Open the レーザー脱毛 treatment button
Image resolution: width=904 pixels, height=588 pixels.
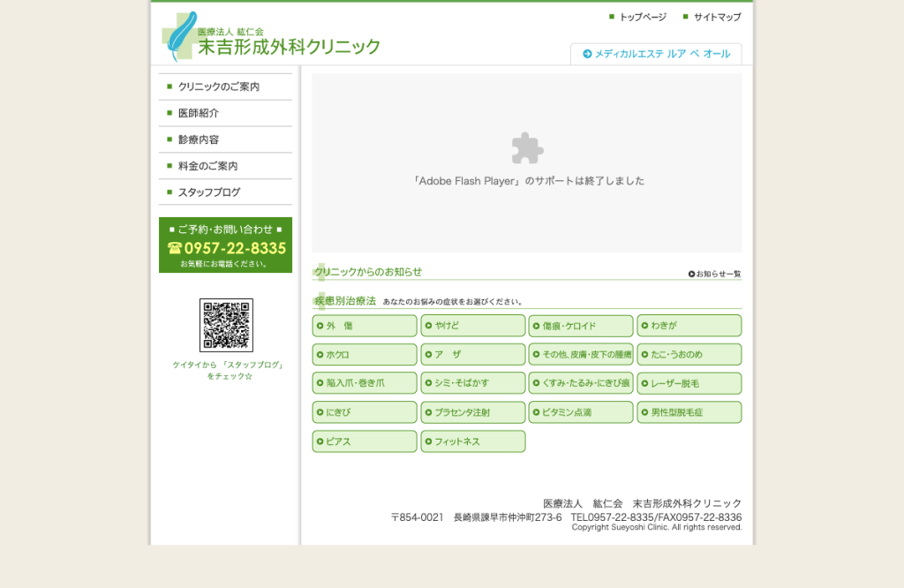pyautogui.click(x=689, y=383)
